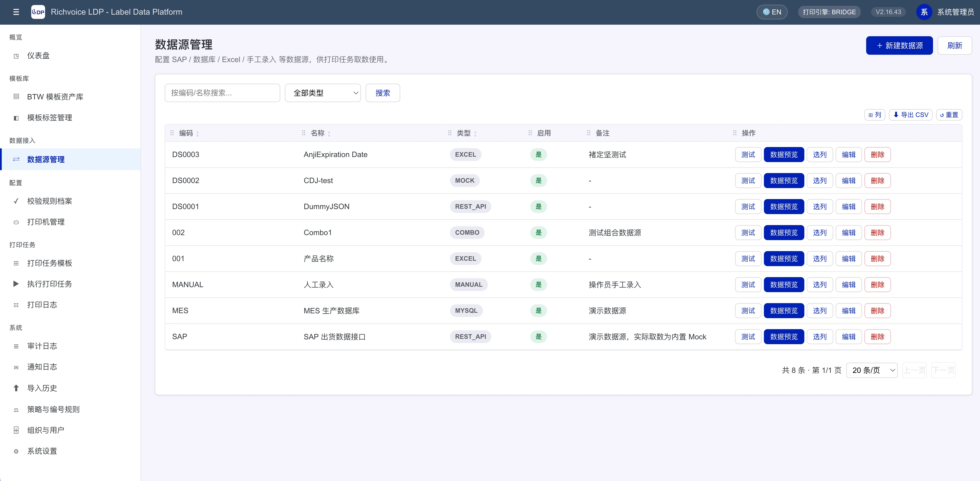980x481 pixels.
Task: Click 编辑 for the Combo1 row
Action: (x=848, y=233)
